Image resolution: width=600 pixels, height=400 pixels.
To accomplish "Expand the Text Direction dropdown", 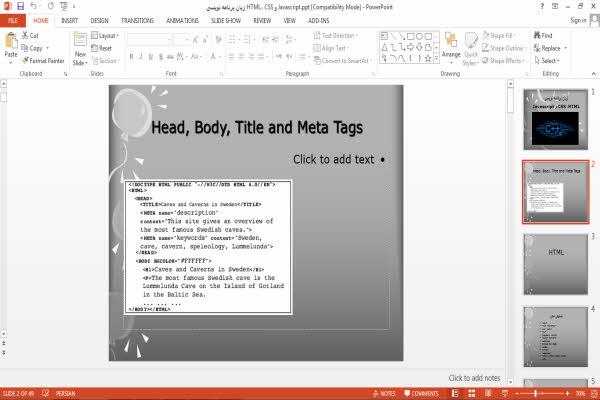I will [335, 36].
